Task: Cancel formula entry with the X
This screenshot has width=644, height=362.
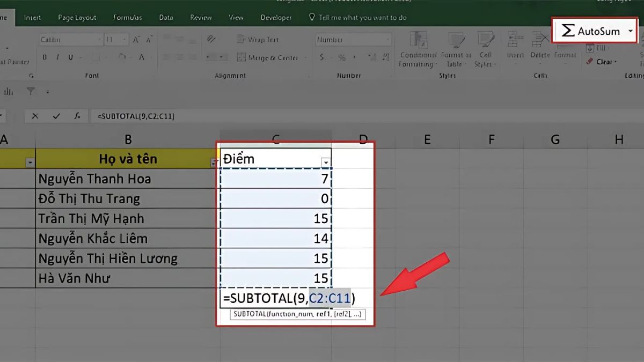Action: (35, 115)
